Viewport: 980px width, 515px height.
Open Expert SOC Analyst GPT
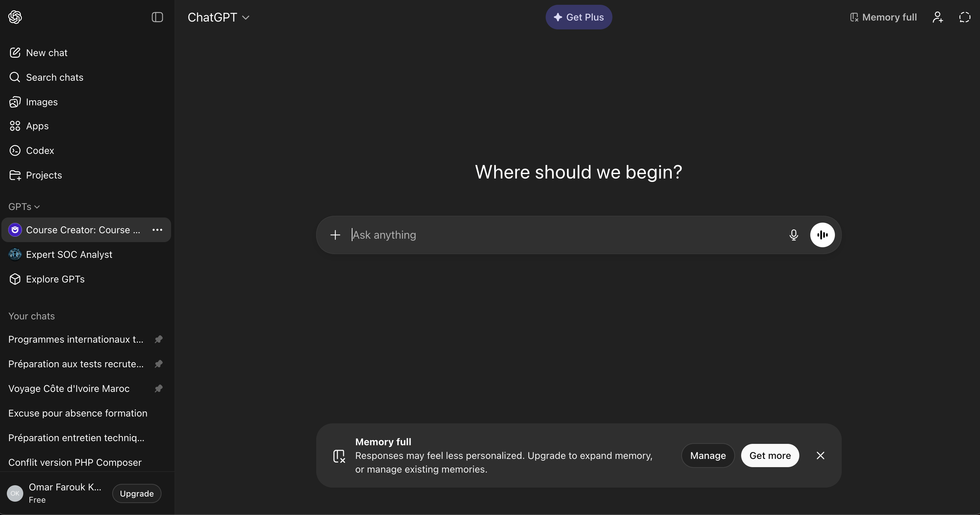coord(69,255)
